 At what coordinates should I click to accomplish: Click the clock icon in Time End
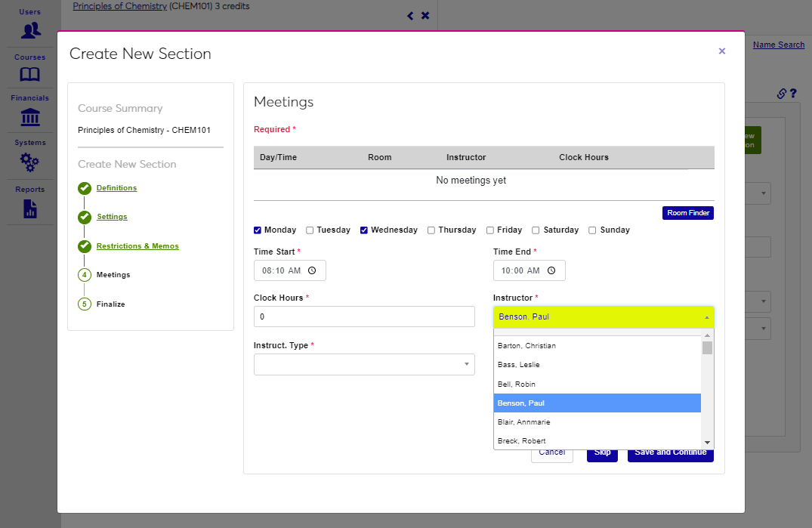click(x=551, y=270)
